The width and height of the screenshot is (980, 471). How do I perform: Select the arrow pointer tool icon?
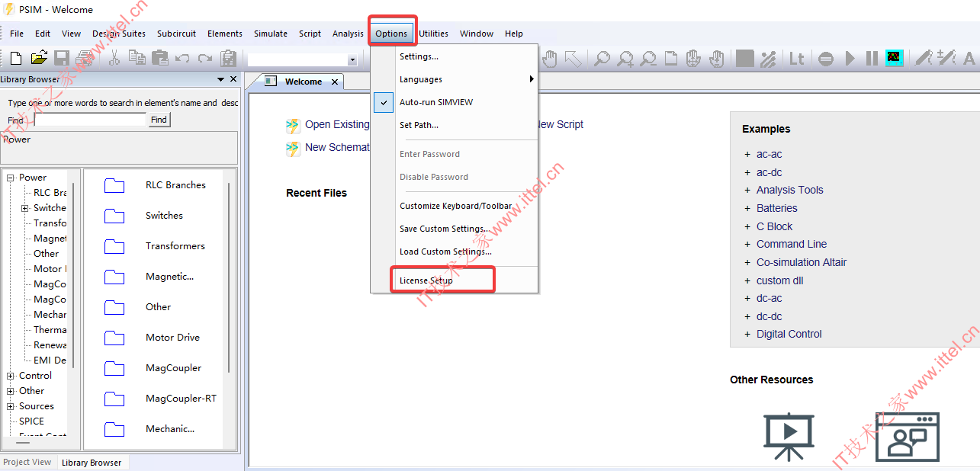[573, 58]
